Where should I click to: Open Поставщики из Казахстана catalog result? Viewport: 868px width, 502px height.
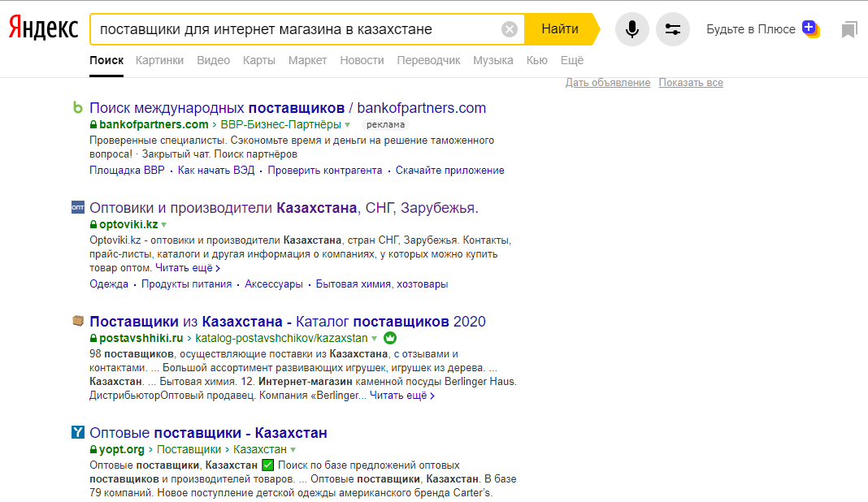[x=288, y=322]
